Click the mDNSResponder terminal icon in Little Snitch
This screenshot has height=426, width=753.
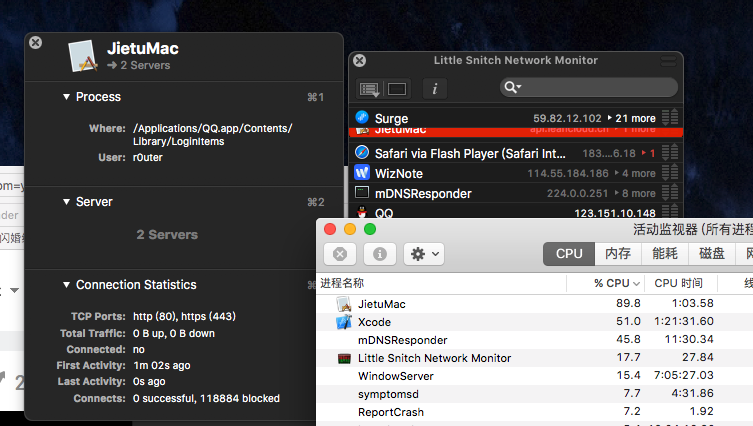tap(362, 193)
